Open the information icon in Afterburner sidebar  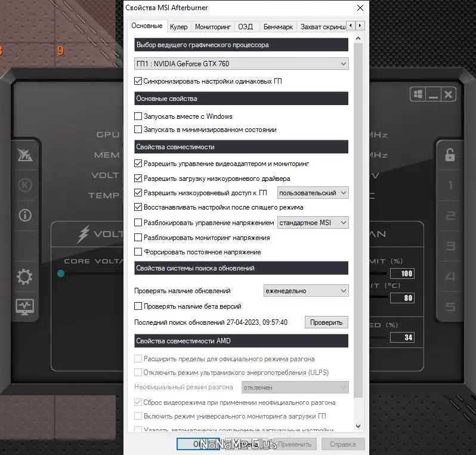click(25, 215)
